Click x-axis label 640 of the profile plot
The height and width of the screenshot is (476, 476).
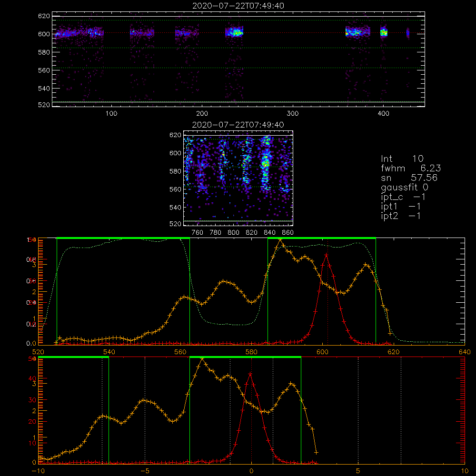pos(465,352)
